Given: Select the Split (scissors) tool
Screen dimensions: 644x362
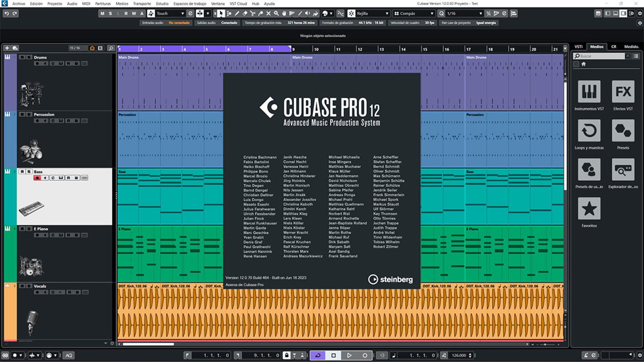Looking at the screenshot, I should 253,13.
